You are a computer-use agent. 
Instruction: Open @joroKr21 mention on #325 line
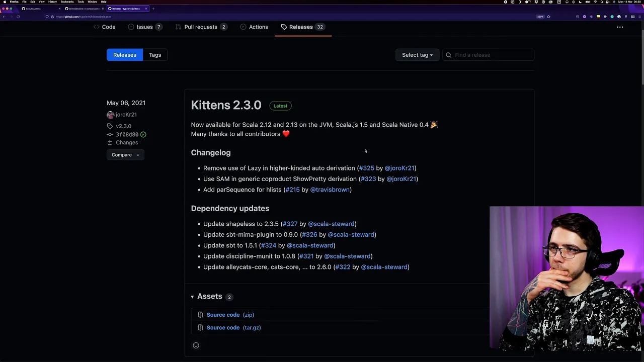[399, 168]
